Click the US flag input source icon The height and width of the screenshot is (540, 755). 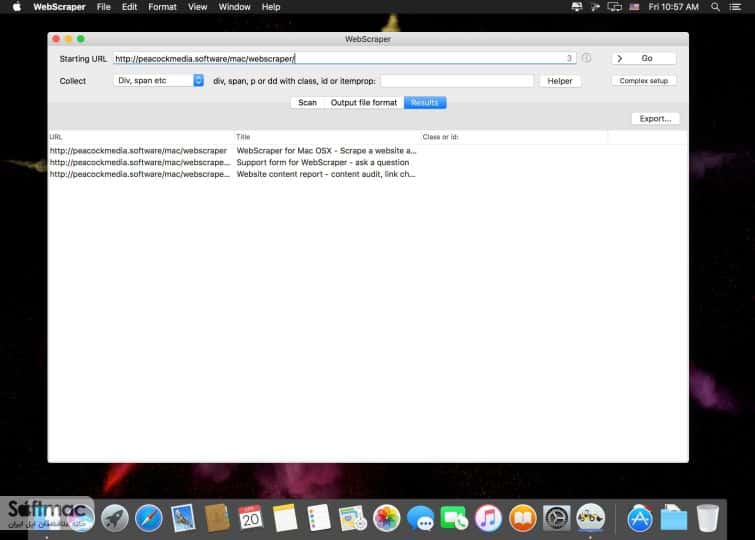pyautogui.click(x=635, y=7)
